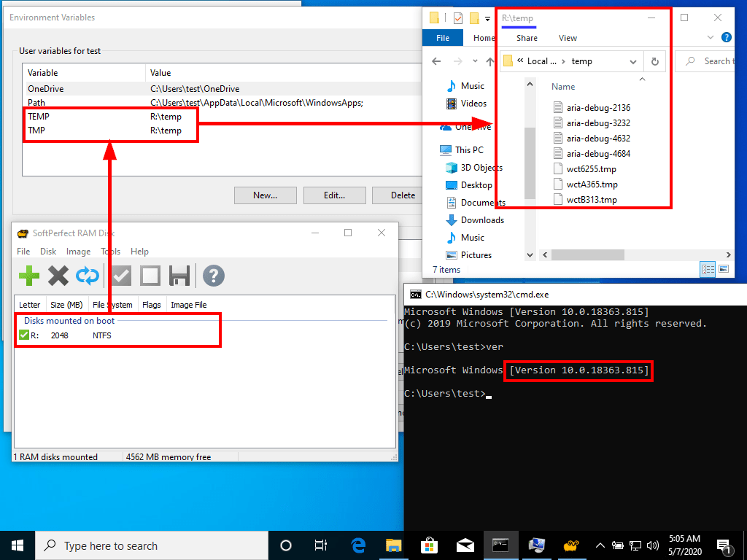Click the floppy disk save icon in RAM Disk

(179, 276)
